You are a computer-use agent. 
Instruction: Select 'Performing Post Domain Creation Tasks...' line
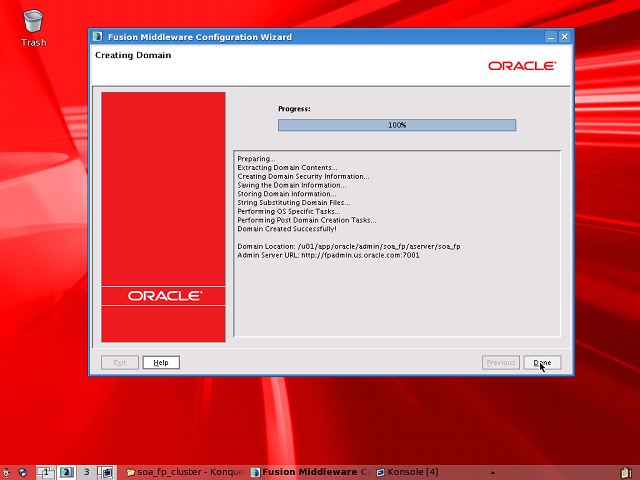pyautogui.click(x=307, y=220)
